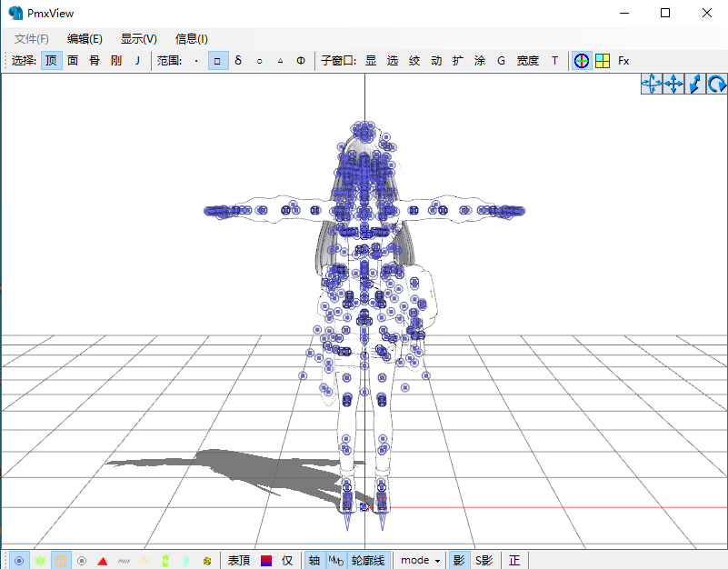This screenshot has height=569, width=728.
Task: Open the 信息(I) info menu
Action: (x=191, y=39)
